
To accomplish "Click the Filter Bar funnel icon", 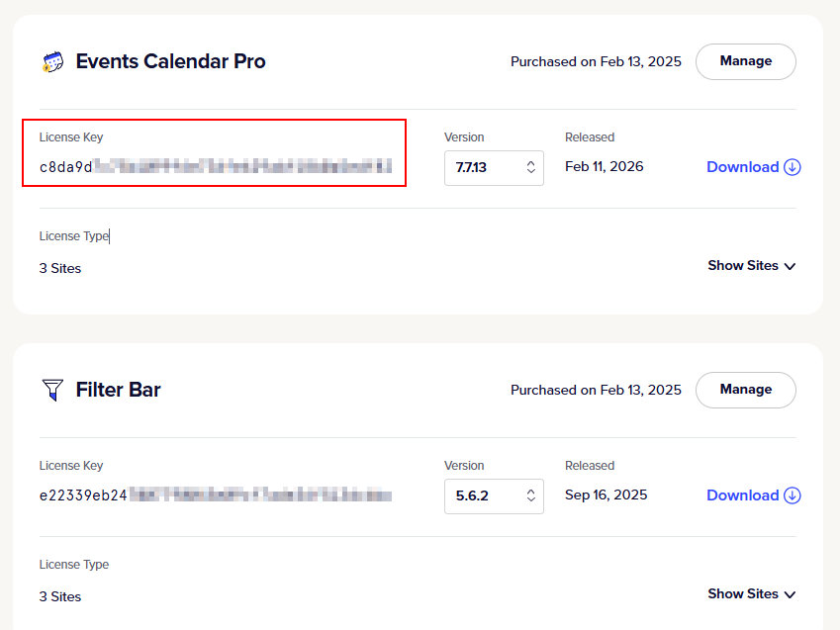I will [52, 390].
